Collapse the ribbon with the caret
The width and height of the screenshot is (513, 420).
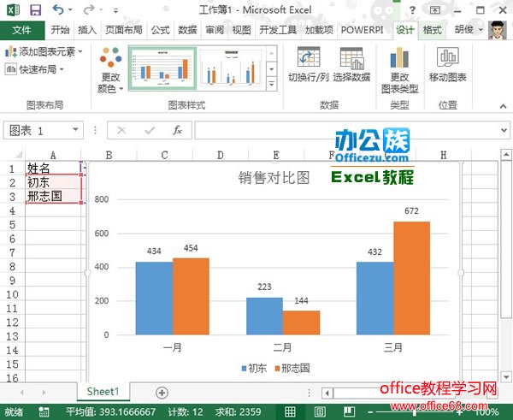click(504, 106)
